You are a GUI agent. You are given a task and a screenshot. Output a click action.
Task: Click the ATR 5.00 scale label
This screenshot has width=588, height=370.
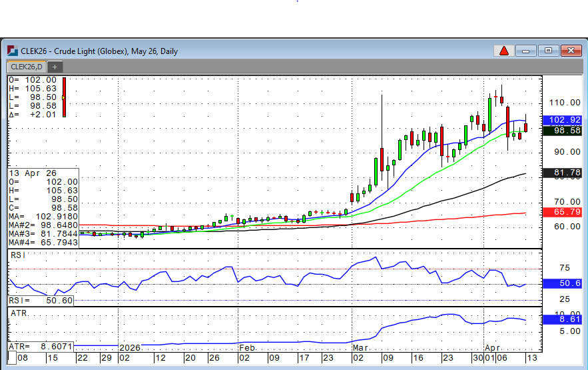[x=570, y=331]
